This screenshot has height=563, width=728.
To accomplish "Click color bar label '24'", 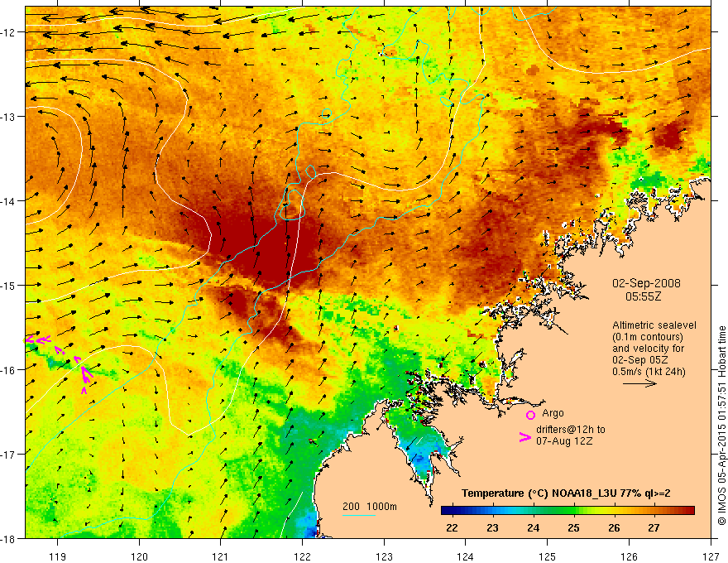I will click(x=533, y=528).
